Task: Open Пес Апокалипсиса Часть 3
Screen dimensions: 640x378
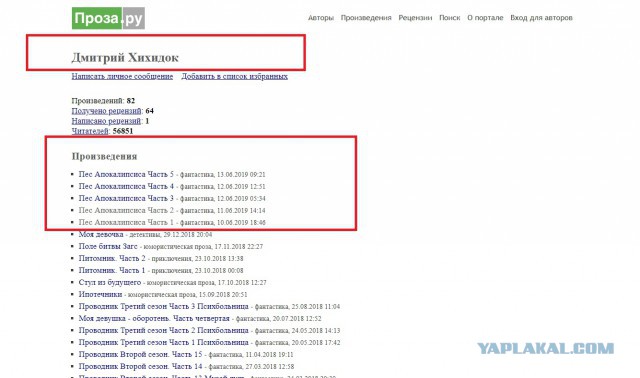Action: point(126,198)
